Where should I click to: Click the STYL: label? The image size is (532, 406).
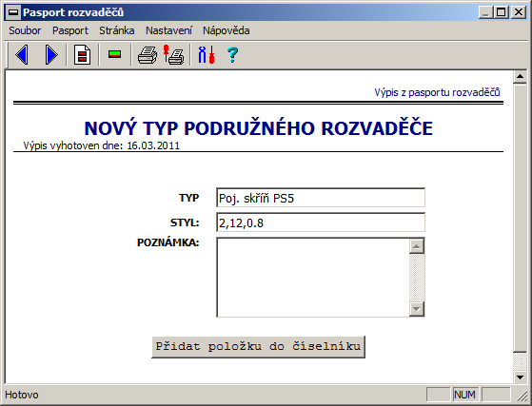click(x=185, y=222)
